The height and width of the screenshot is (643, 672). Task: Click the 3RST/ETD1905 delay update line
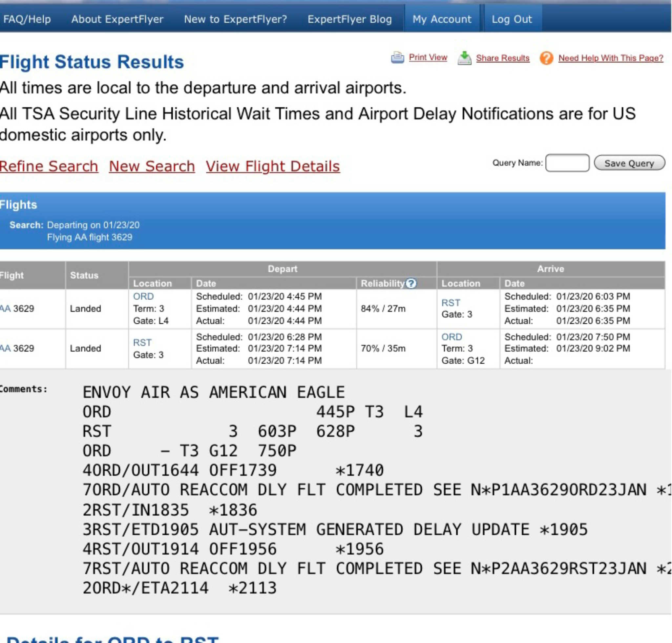(335, 529)
